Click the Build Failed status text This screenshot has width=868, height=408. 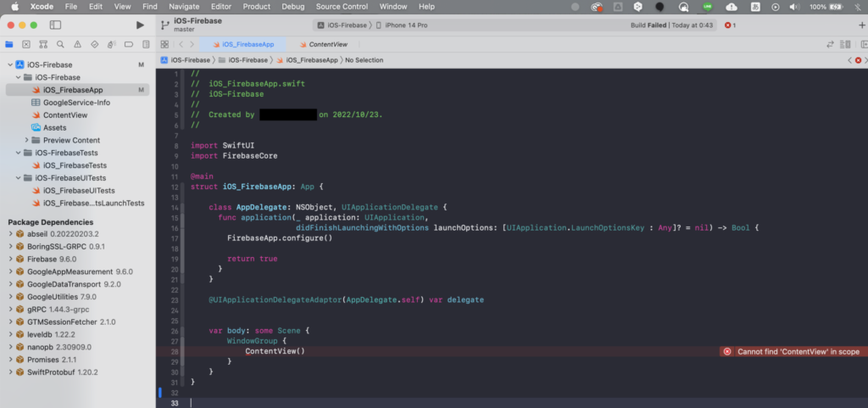[648, 25]
